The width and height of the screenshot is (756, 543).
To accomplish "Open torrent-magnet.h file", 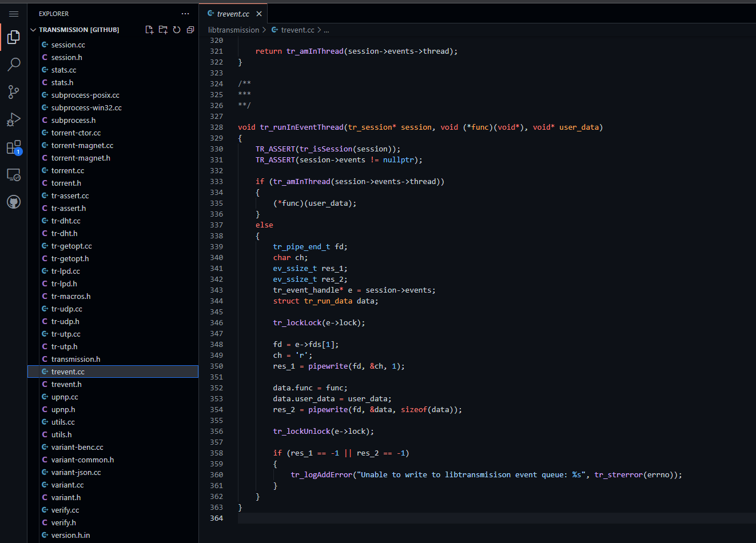I will pyautogui.click(x=113, y=158).
